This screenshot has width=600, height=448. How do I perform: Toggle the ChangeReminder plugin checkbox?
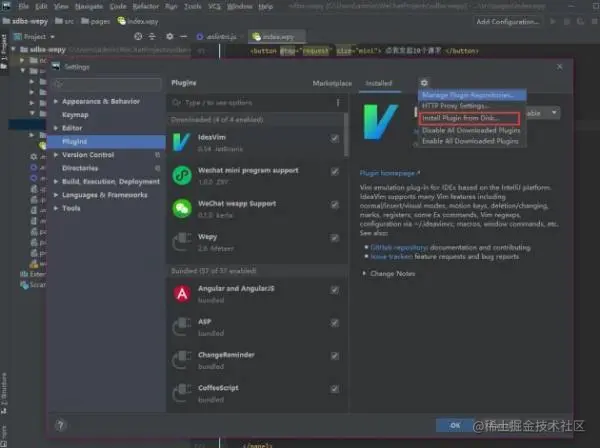pos(335,356)
